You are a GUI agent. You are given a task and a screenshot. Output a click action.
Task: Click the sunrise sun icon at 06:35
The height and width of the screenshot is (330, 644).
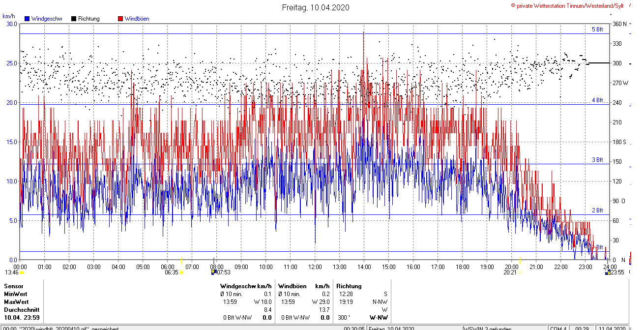tap(181, 272)
